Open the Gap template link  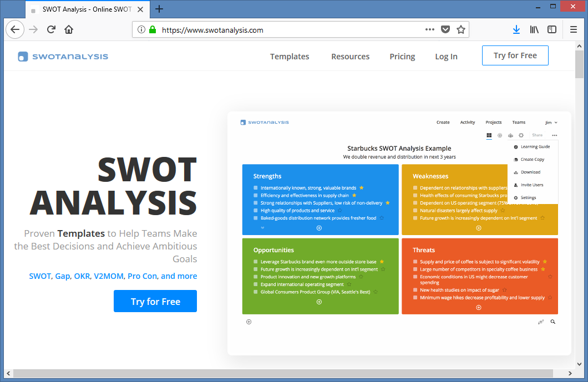(62, 276)
